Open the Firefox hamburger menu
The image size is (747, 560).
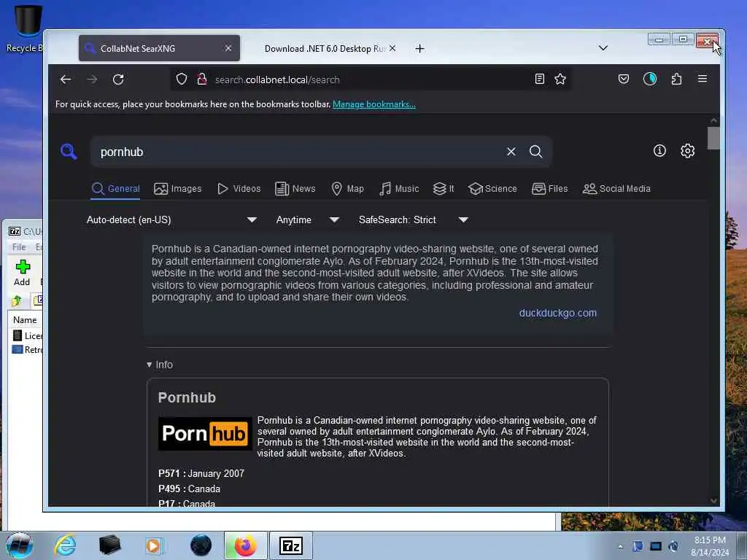[x=703, y=79]
